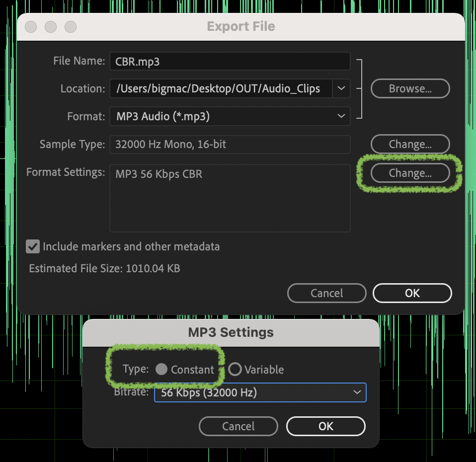Click Change button beside Sample Type
Viewport: 476px width, 462px height.
coord(410,144)
